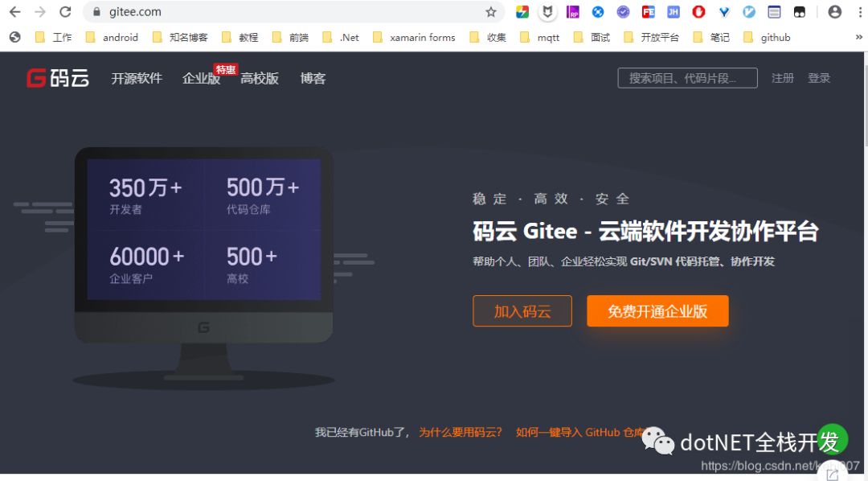Open the 教程 bookmark folder
Screen dimensions: 868x481
(x=240, y=37)
